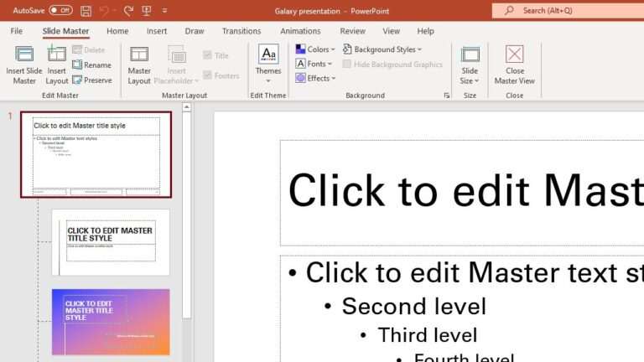Switch to the Home tab
Viewport: 644px width, 362px height.
[x=117, y=31]
